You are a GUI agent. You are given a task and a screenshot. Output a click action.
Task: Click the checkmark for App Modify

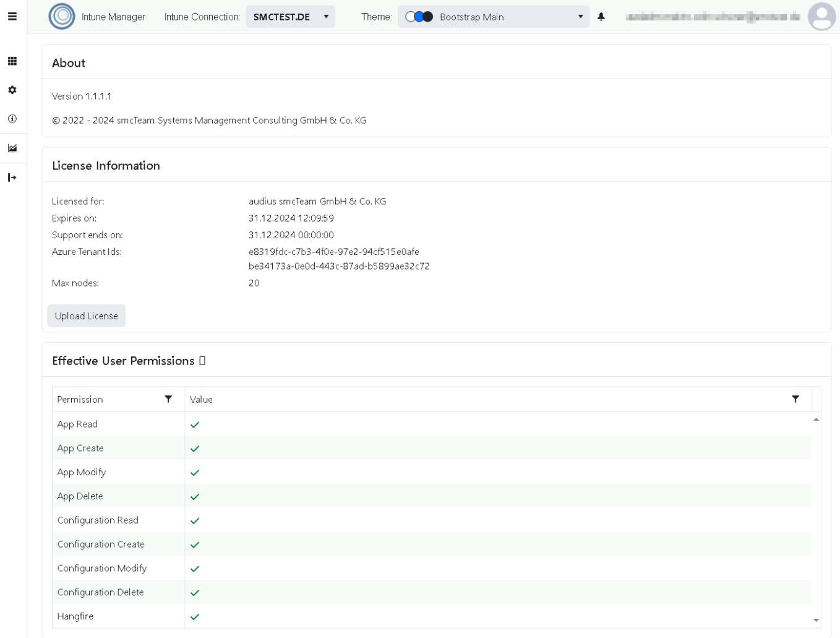pos(195,473)
